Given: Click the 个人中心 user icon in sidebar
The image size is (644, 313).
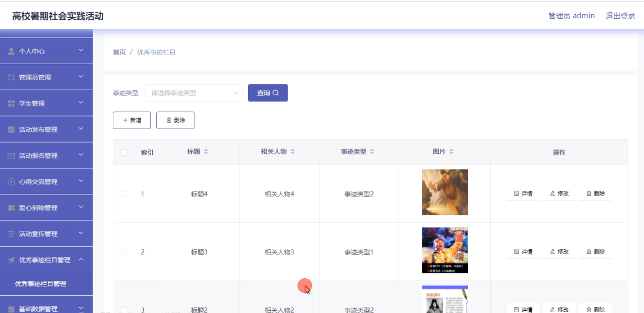Looking at the screenshot, I should [x=11, y=51].
